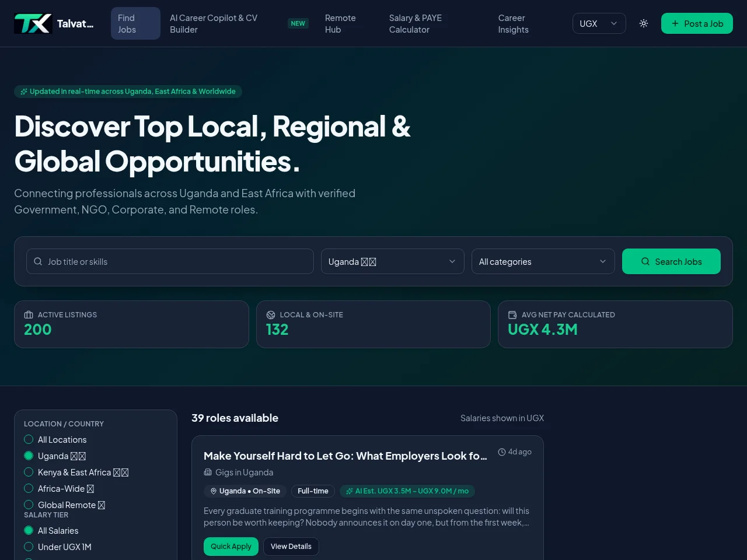Select the Africa-Wide radio option
Image resolution: width=747 pixels, height=560 pixels.
pos(29,488)
